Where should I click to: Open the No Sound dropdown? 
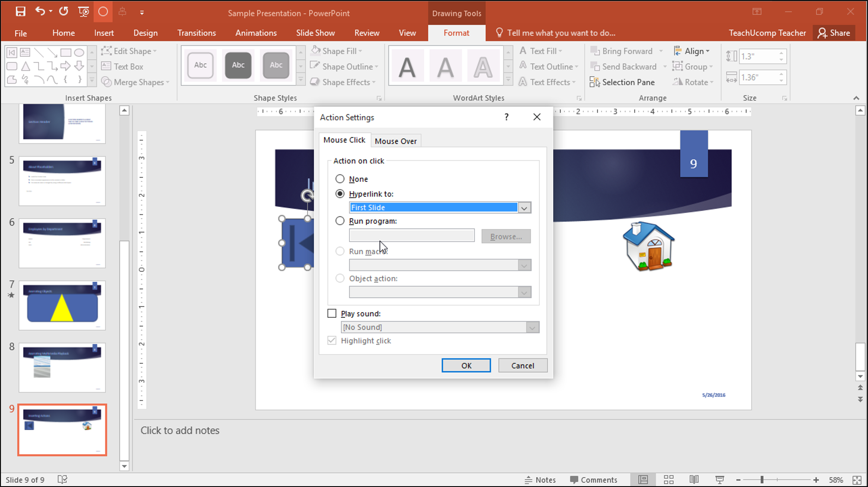tap(532, 327)
